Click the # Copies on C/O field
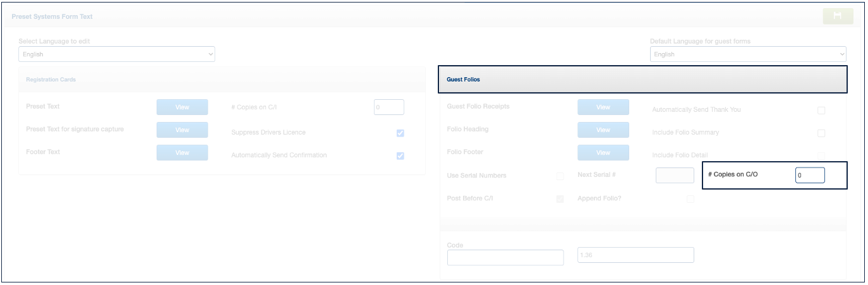This screenshot has height=285, width=868. [809, 175]
